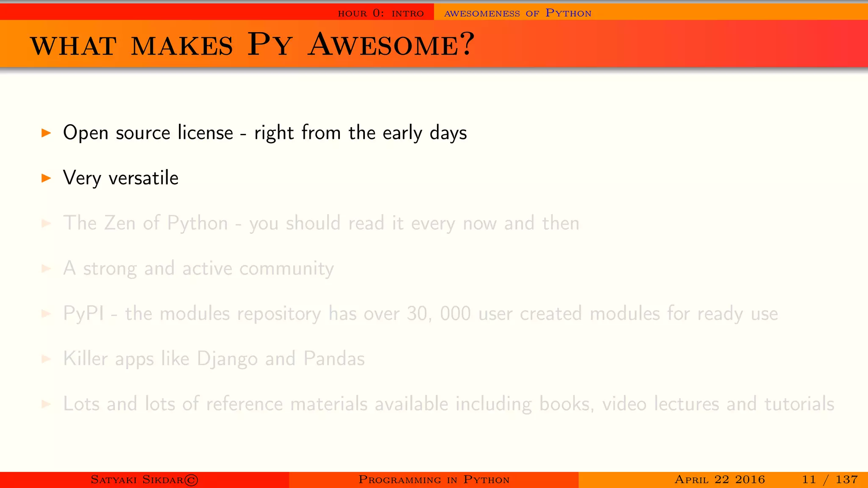Select faded bullet 'A strong and active community'
The width and height of the screenshot is (868, 488).
pyautogui.click(x=198, y=269)
